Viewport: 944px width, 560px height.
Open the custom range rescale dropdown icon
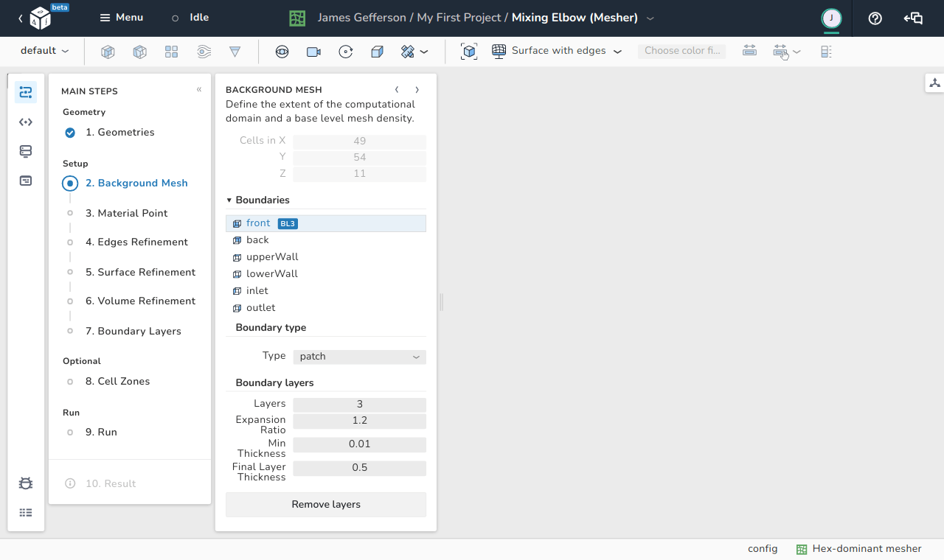pos(787,52)
